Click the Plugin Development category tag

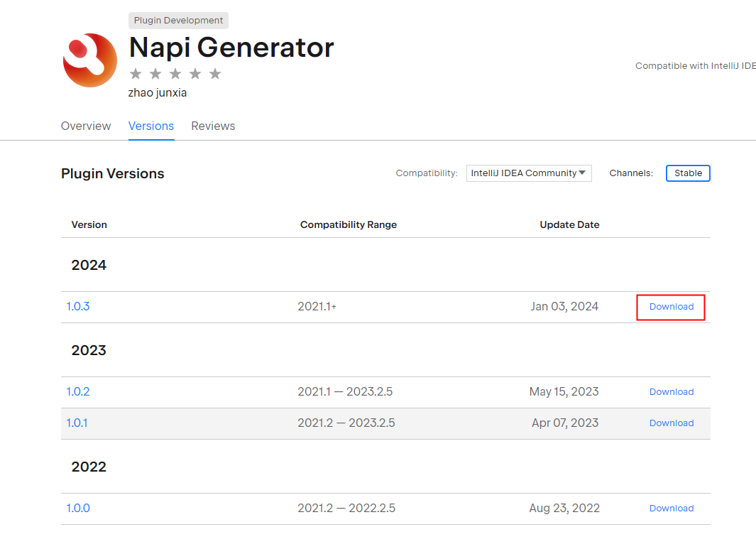pyautogui.click(x=178, y=21)
